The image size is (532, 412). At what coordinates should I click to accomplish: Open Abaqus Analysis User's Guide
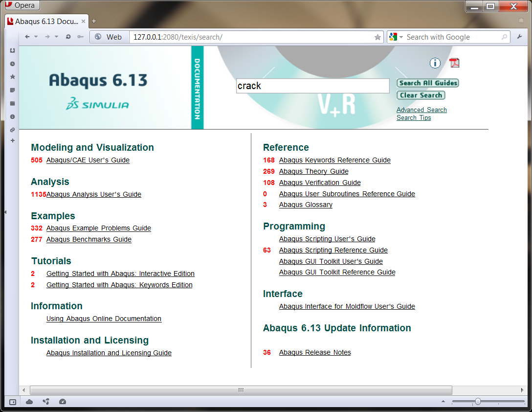click(x=94, y=194)
